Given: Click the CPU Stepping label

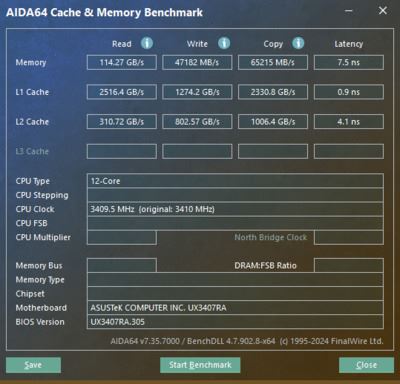Looking at the screenshot, I should (42, 195).
